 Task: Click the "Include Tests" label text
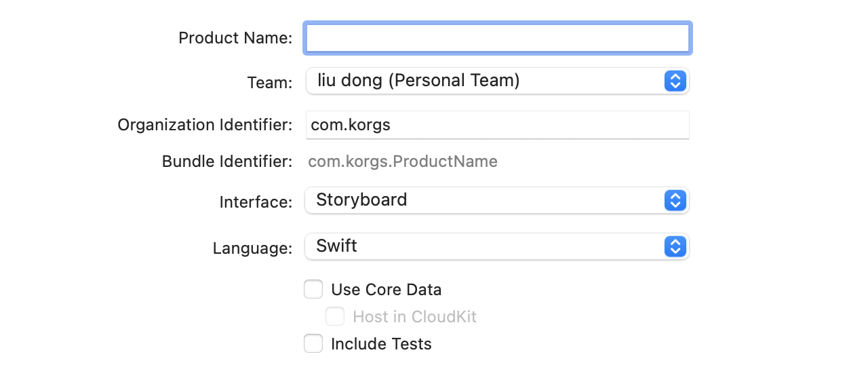point(381,344)
